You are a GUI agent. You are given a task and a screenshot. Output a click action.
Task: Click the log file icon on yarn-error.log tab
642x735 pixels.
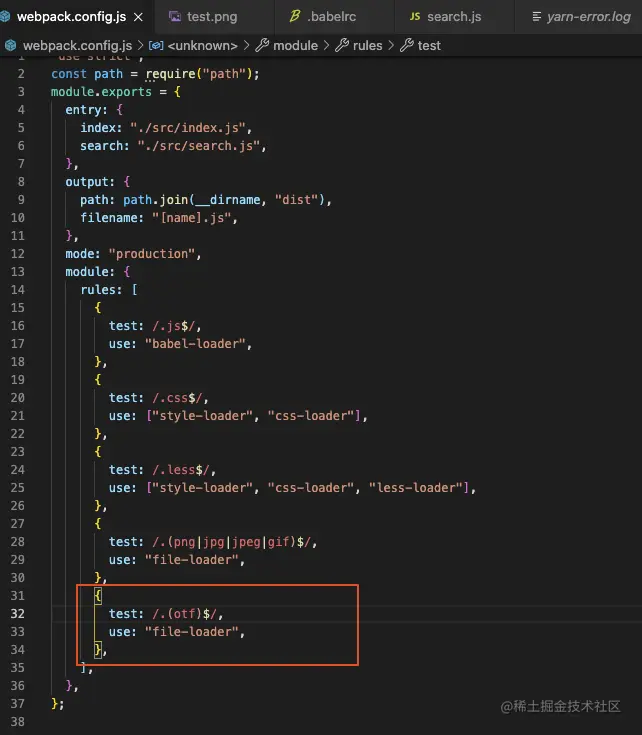(537, 17)
